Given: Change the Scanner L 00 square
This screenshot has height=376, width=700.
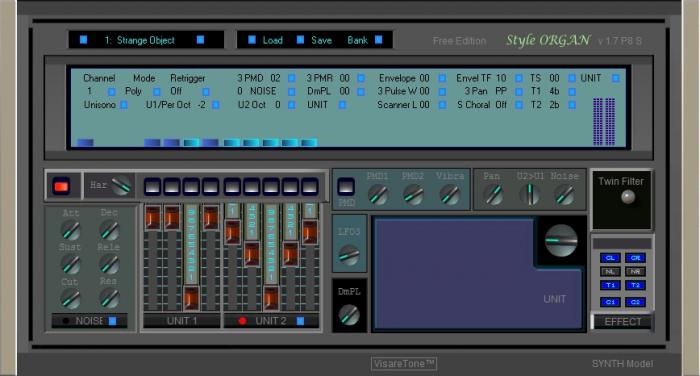Looking at the screenshot, I should 442,105.
